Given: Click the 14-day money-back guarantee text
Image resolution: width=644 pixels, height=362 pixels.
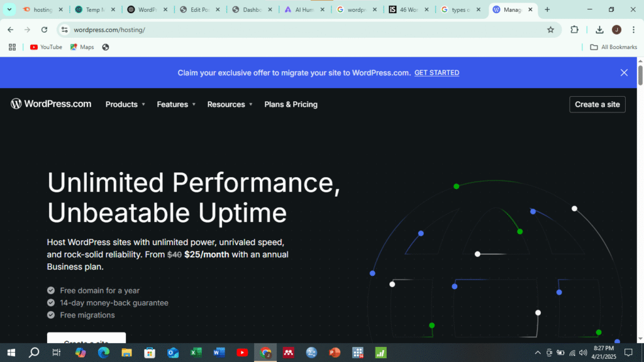Looking at the screenshot, I should point(114,303).
